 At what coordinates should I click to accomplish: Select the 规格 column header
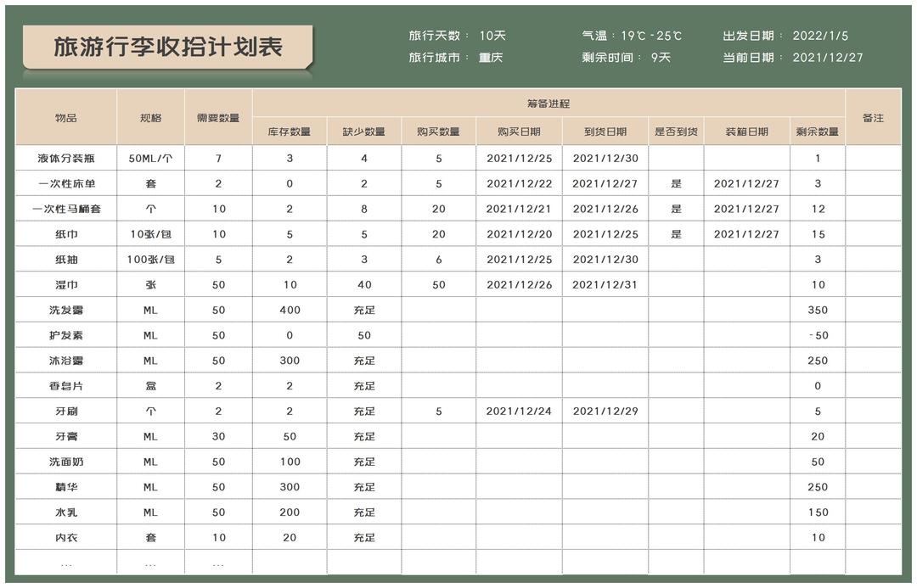point(150,117)
